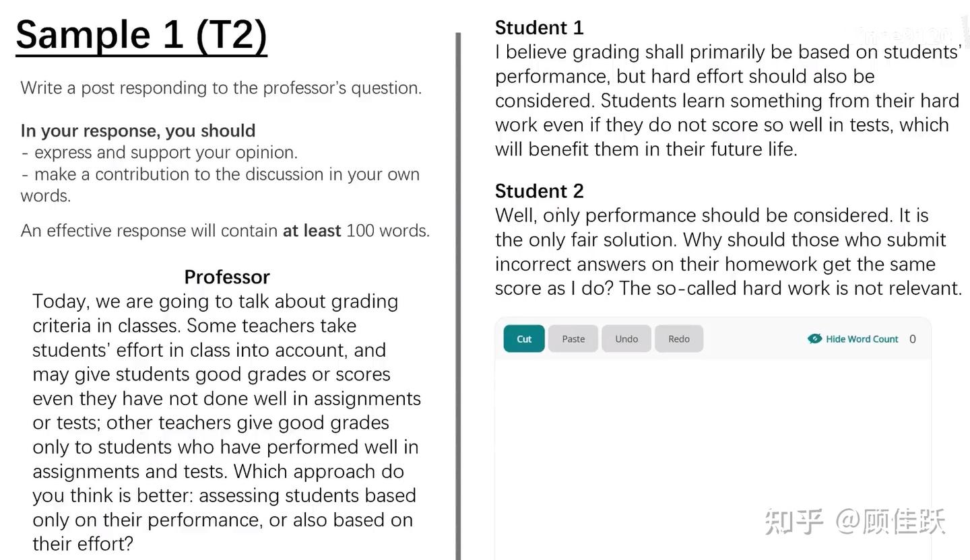
Task: Click the Zhihu watermark with the author name
Action: (x=855, y=522)
